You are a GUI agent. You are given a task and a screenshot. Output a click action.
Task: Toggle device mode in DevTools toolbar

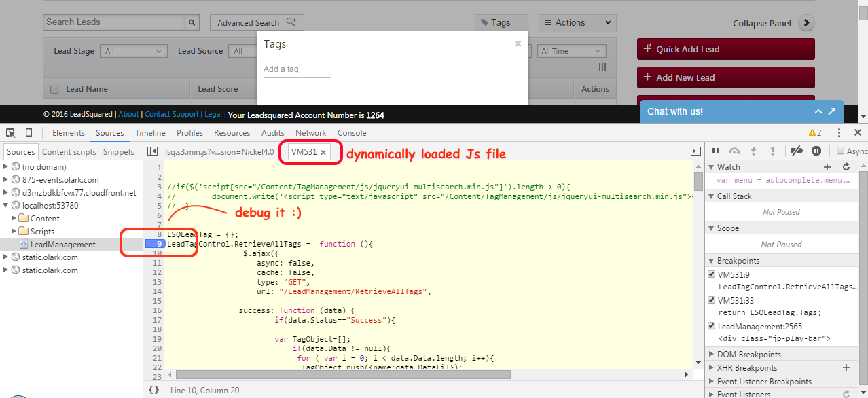click(x=27, y=132)
